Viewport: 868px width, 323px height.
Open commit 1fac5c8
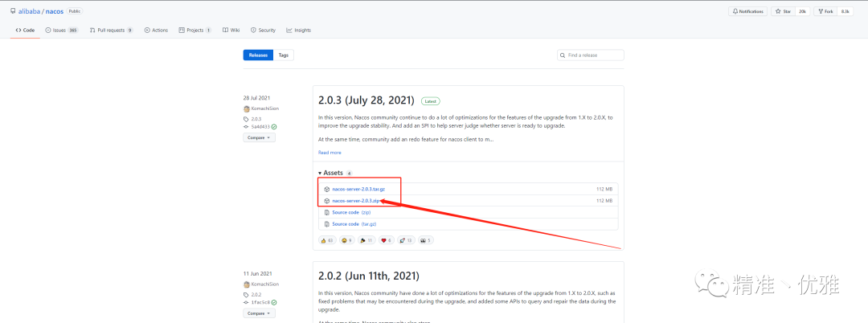point(260,303)
